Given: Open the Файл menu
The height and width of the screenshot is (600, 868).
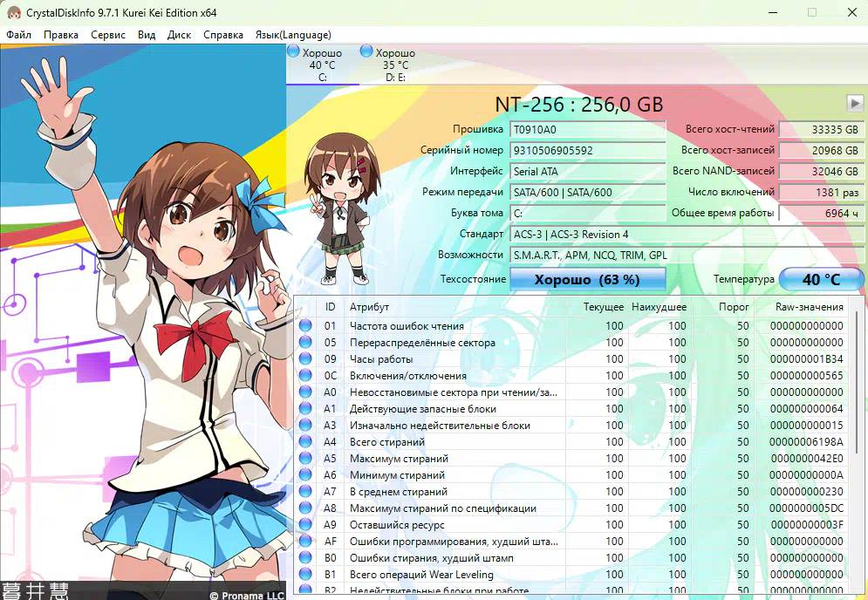Looking at the screenshot, I should [19, 35].
